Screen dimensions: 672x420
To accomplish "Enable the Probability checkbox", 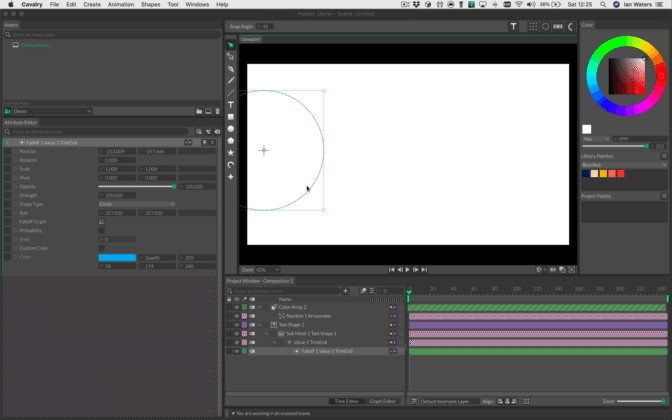I will [x=101, y=230].
